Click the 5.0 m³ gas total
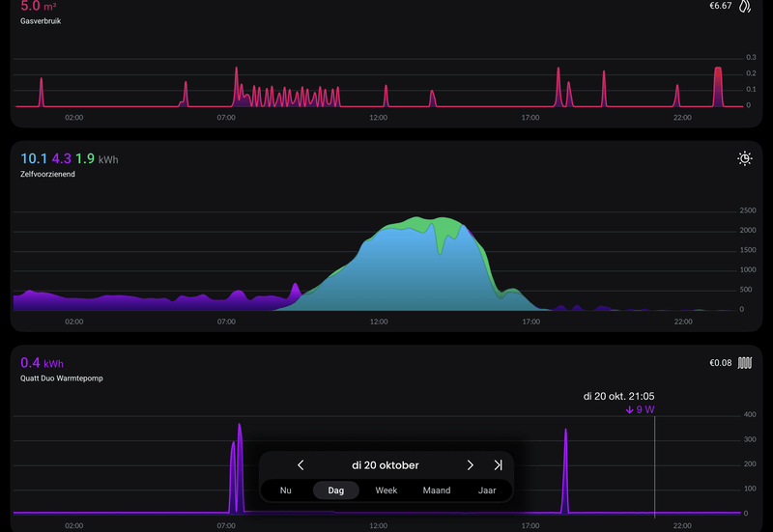773x532 pixels. (39, 7)
